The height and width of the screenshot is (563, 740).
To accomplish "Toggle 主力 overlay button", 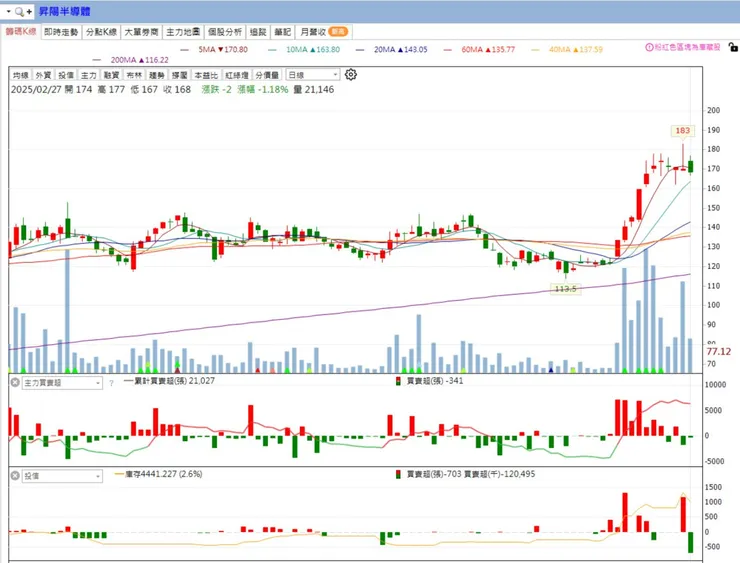I will 88,75.
